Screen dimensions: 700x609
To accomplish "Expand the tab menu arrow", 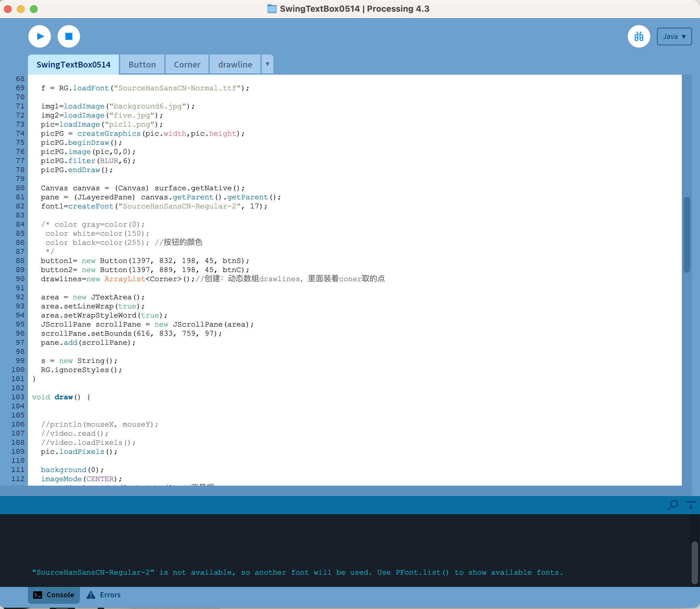I will click(x=268, y=64).
